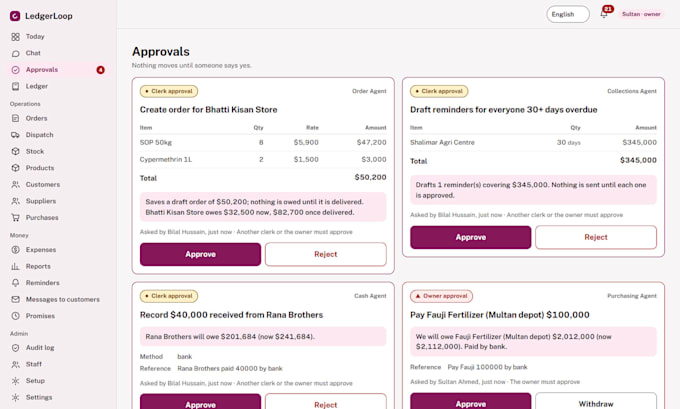Click the Collections Agent label

(632, 92)
